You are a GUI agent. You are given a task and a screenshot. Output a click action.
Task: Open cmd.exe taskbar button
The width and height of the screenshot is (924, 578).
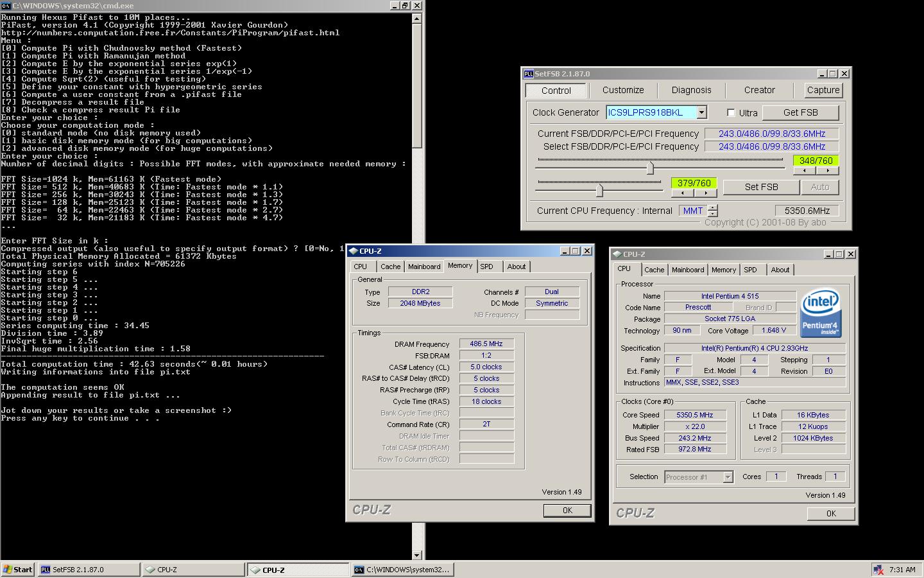point(403,570)
